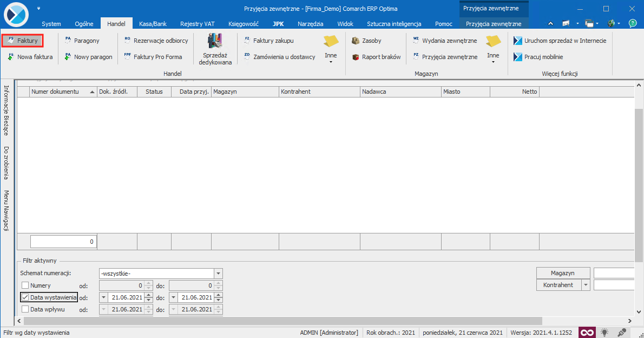Open the Faktury module
The image size is (644, 338).
[x=22, y=40]
